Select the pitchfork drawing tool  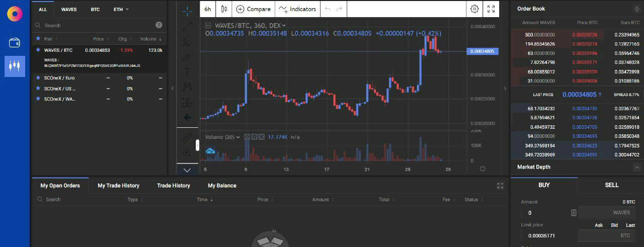coord(187,42)
